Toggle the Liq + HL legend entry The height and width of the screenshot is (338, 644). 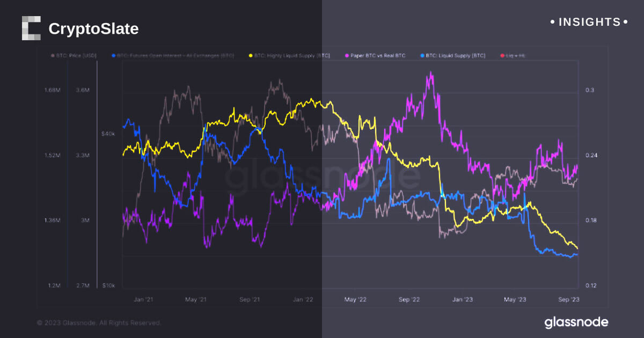(517, 55)
